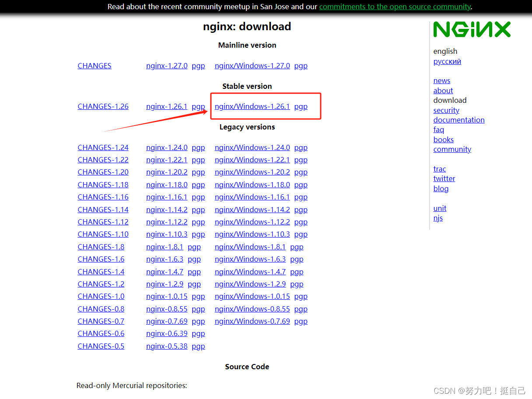Open CHANGES-1.0 link
The width and height of the screenshot is (532, 399).
coord(101,296)
